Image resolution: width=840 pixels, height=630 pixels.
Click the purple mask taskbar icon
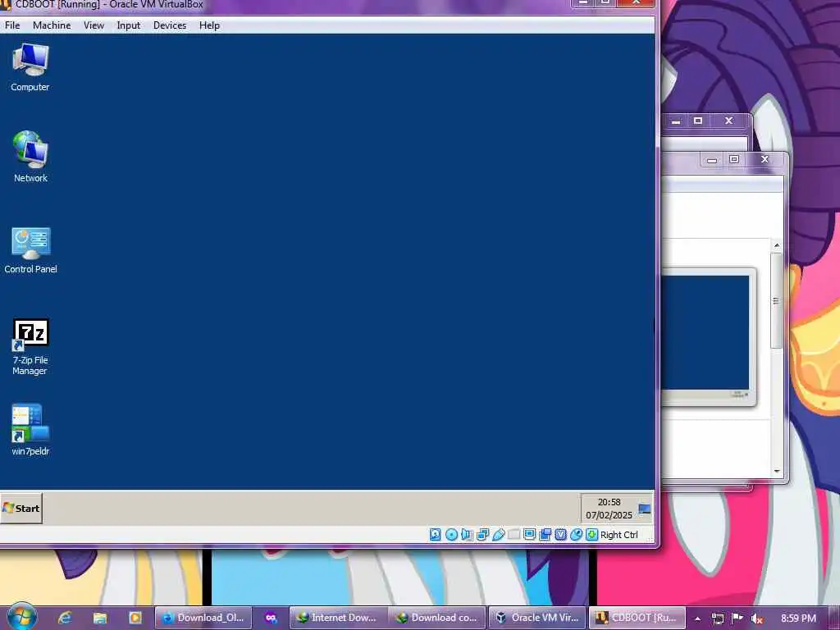click(x=271, y=618)
